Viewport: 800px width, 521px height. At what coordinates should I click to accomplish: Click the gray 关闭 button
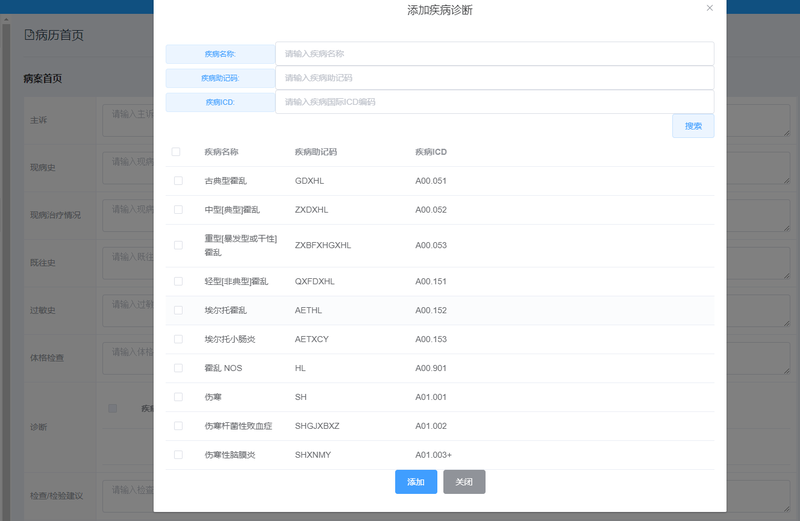464,482
